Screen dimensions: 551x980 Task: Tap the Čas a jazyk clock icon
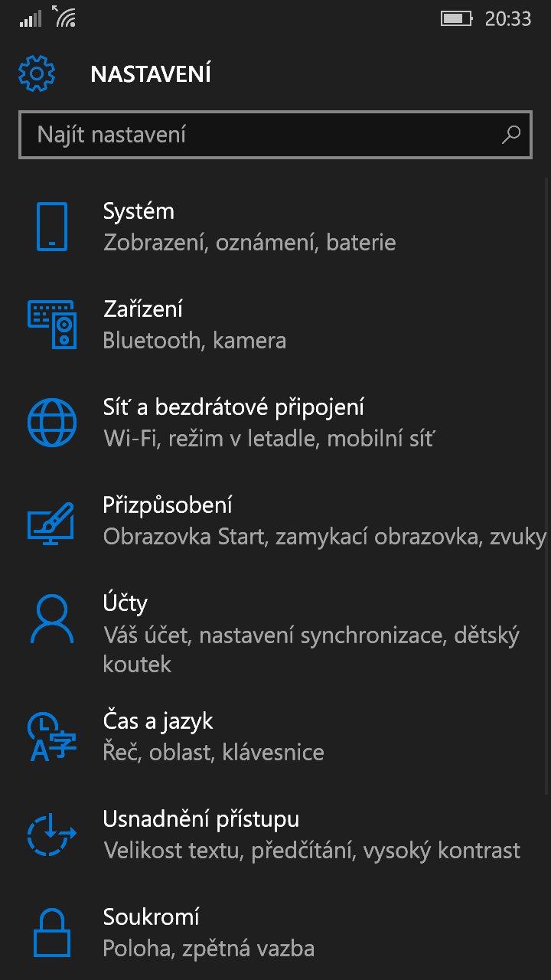(52, 737)
